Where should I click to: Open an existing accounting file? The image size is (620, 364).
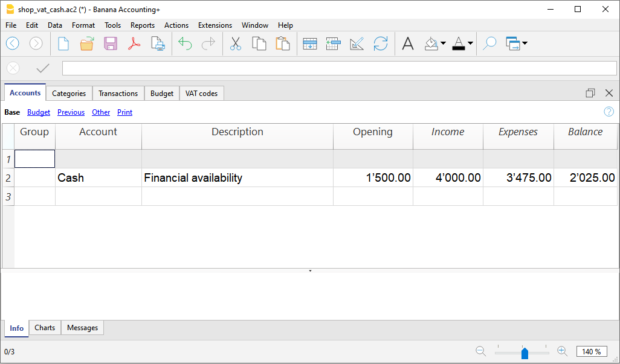(x=86, y=43)
